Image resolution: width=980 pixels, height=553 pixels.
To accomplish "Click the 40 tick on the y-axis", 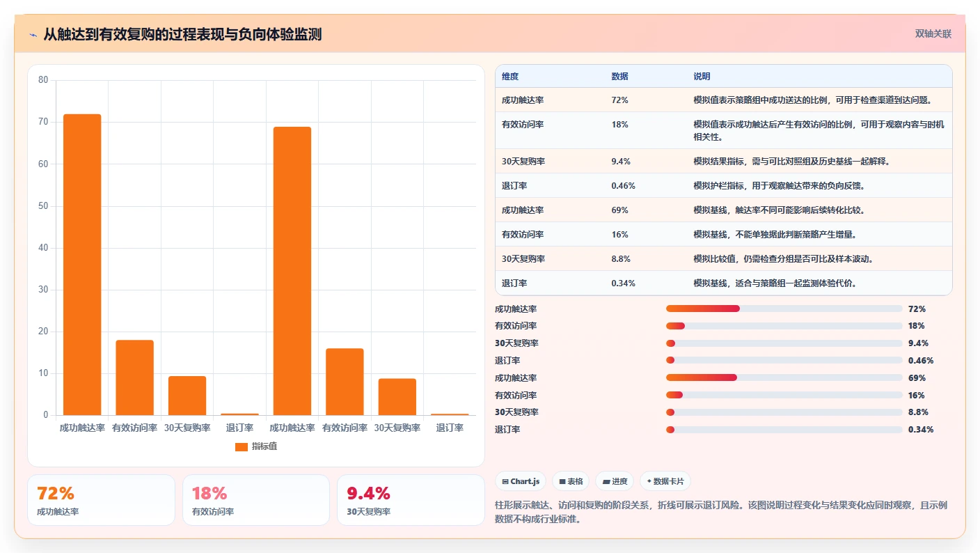I will (43, 248).
